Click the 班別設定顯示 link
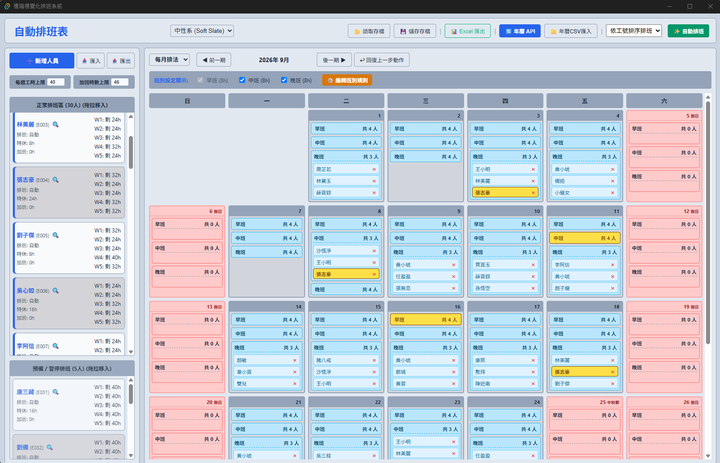The image size is (720, 463). pyautogui.click(x=171, y=80)
